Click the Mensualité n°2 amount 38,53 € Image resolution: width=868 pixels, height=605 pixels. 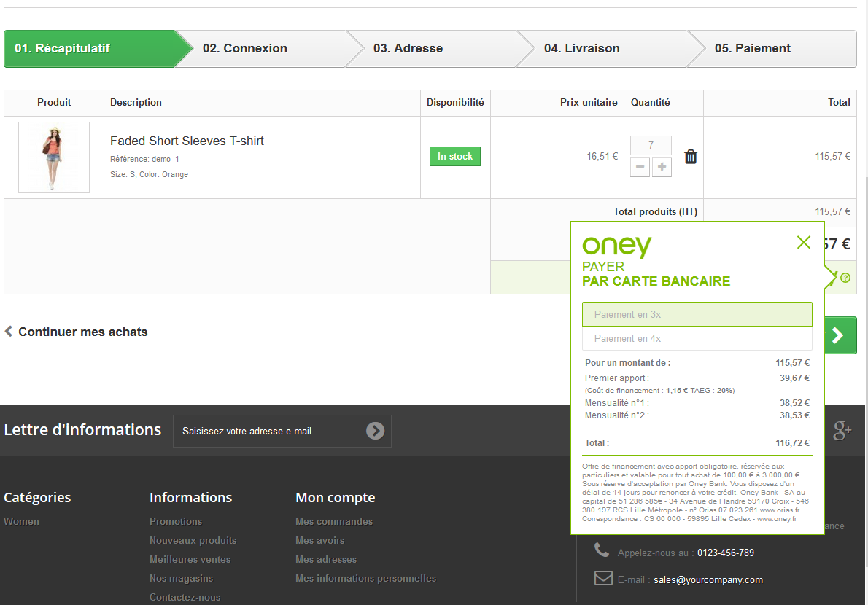tap(794, 415)
